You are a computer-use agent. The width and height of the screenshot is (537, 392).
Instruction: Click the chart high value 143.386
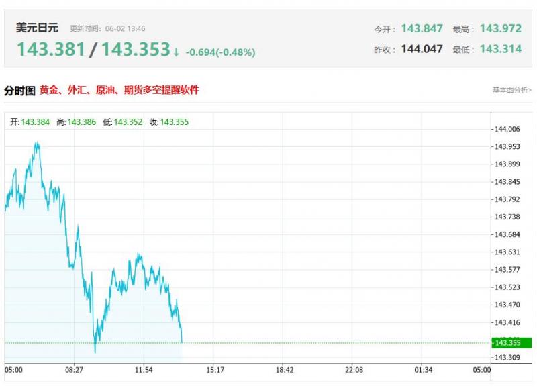(81, 122)
